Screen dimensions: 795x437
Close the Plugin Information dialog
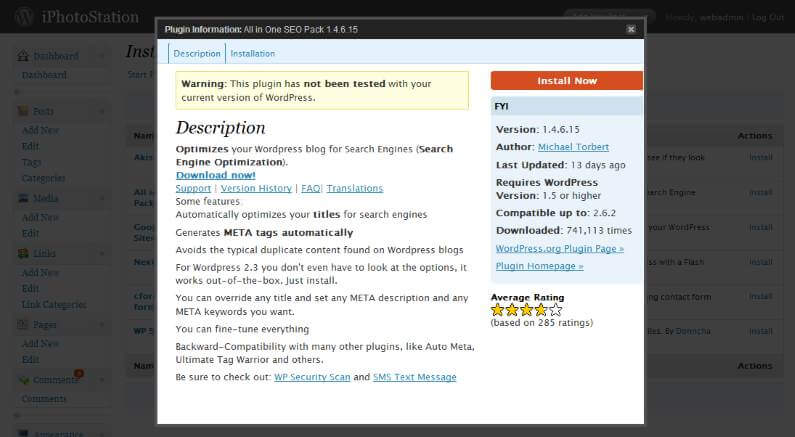point(631,29)
